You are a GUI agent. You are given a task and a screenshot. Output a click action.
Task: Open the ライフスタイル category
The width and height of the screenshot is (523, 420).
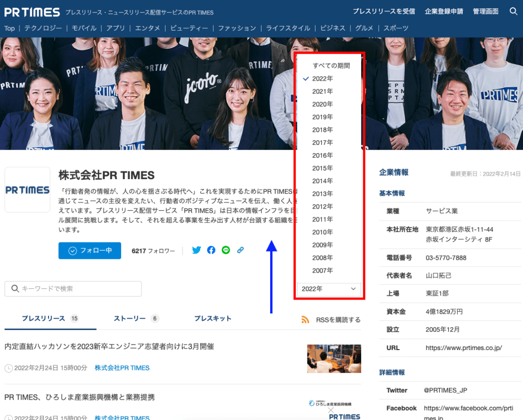(x=288, y=29)
